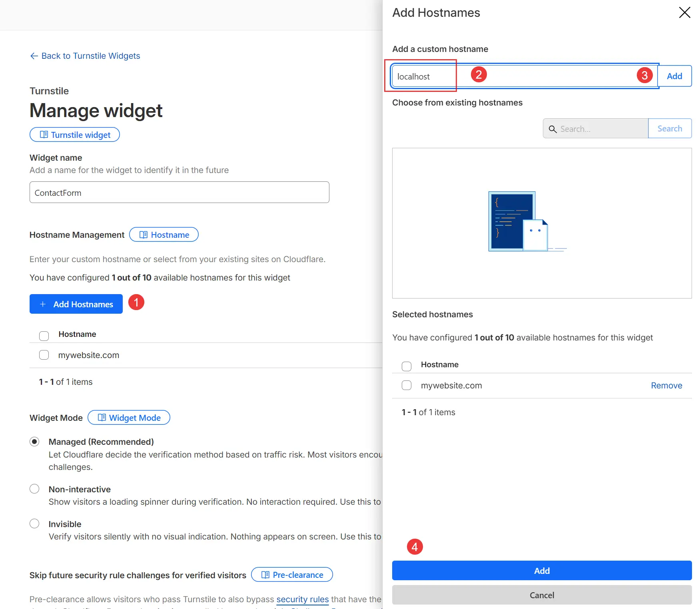Select Managed (Recommended) widget mode

pyautogui.click(x=34, y=441)
